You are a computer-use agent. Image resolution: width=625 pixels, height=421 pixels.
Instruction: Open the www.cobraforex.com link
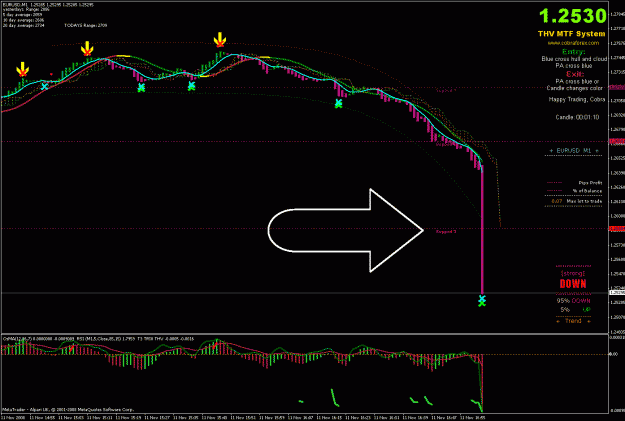click(573, 43)
